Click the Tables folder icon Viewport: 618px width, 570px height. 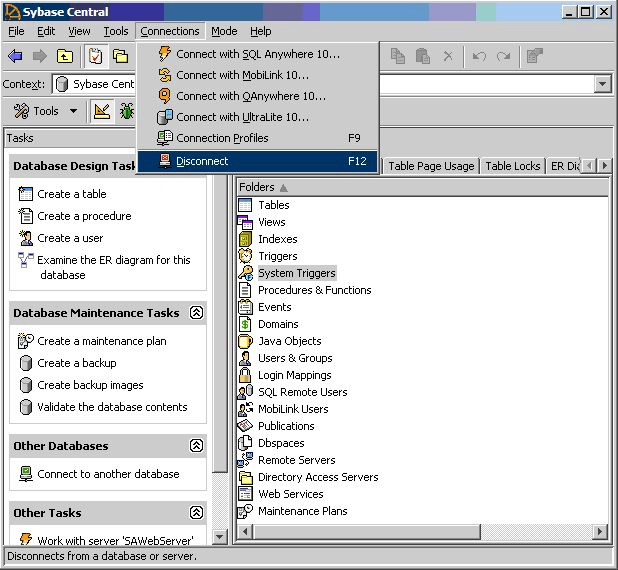click(246, 205)
